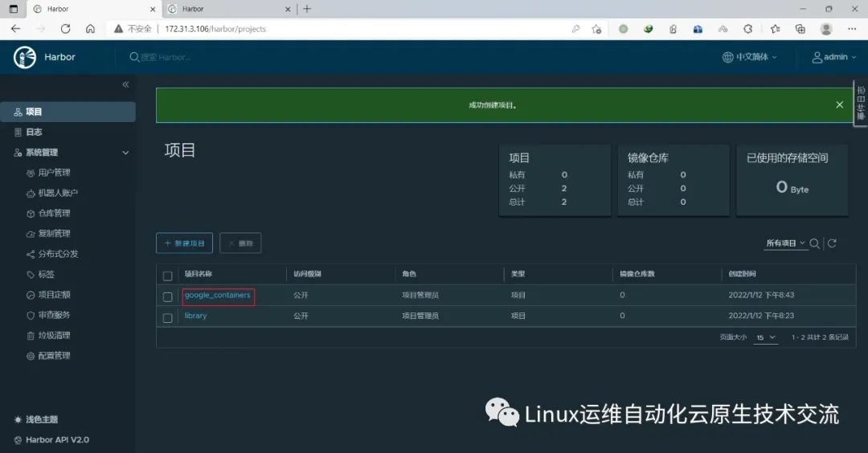Open 配置管理 page

(55, 356)
